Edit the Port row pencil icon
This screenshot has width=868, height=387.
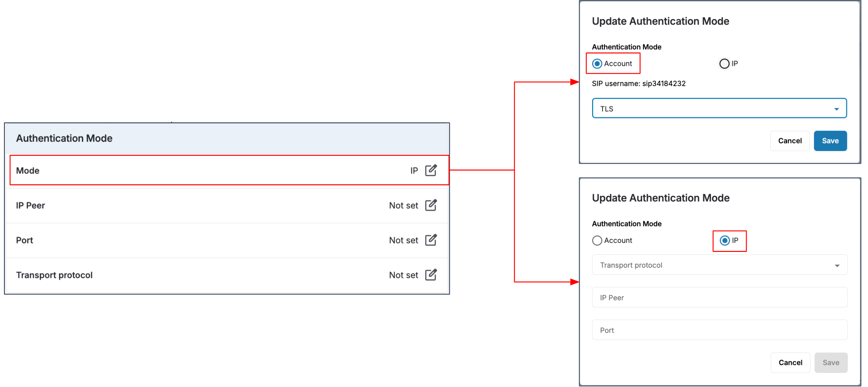[431, 240]
